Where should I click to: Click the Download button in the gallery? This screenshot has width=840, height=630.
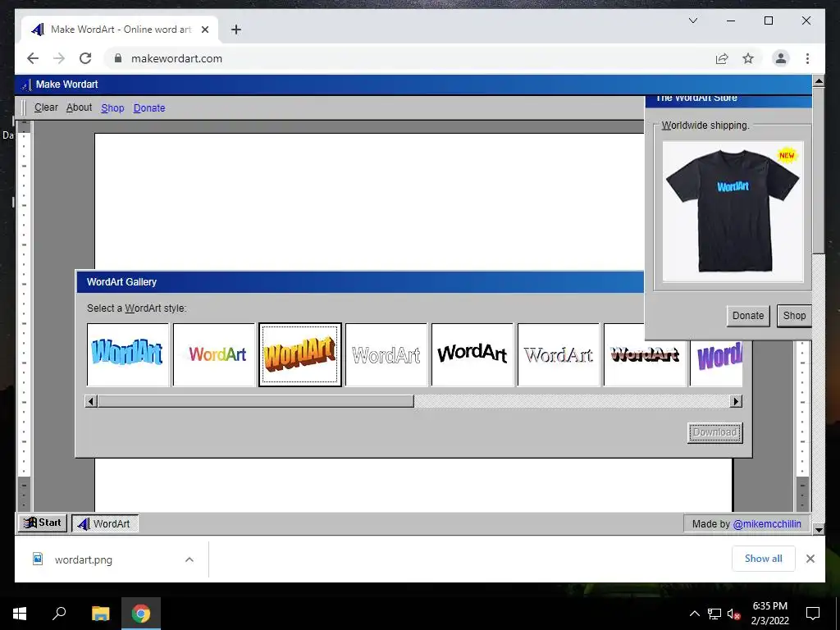pyautogui.click(x=714, y=432)
